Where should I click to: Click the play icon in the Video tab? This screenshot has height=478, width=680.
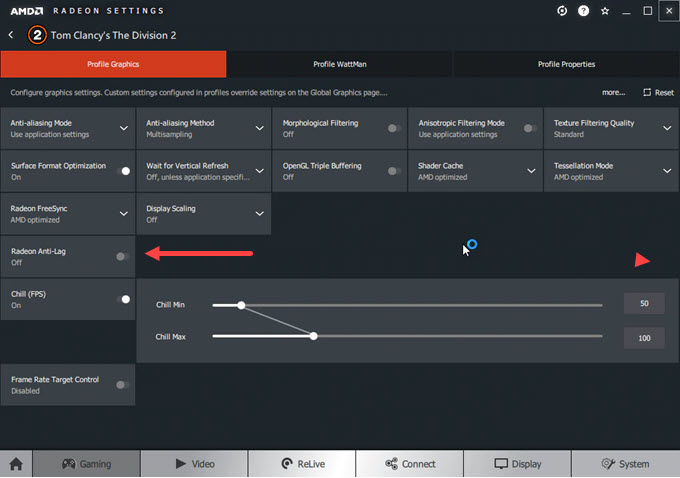(x=180, y=463)
